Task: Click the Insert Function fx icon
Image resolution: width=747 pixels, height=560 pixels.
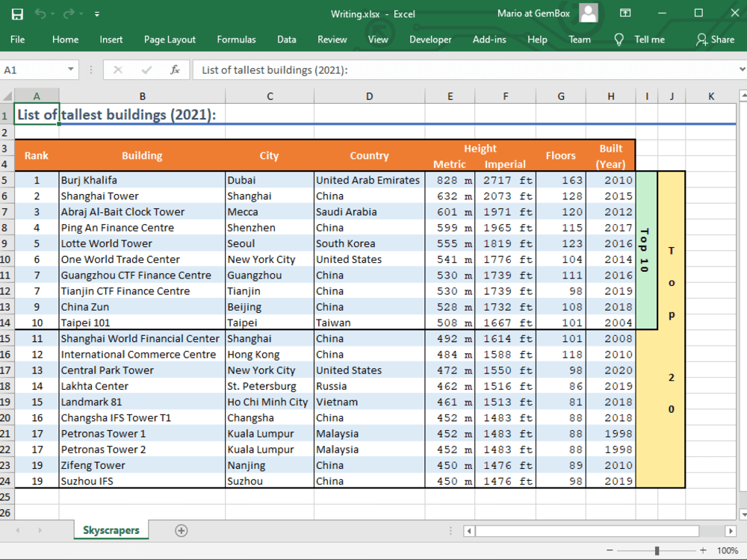Action: tap(175, 70)
